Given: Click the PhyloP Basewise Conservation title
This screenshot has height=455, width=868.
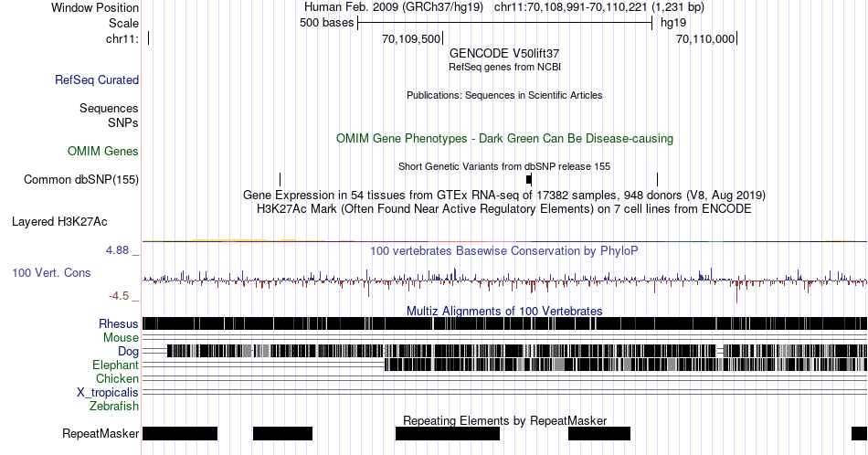Looking at the screenshot, I should click(504, 250).
